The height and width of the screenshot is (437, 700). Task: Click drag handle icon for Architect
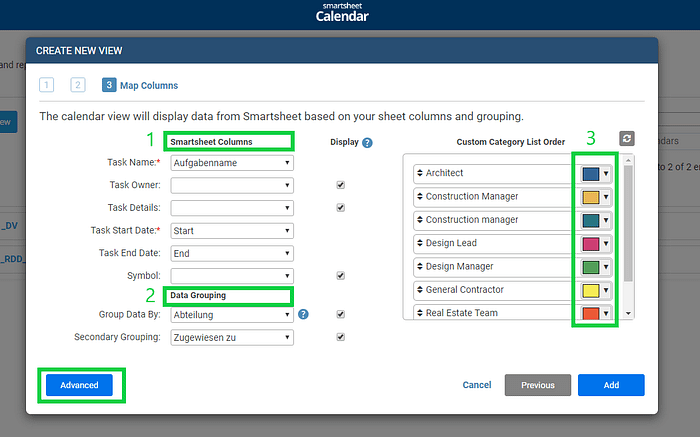[420, 173]
